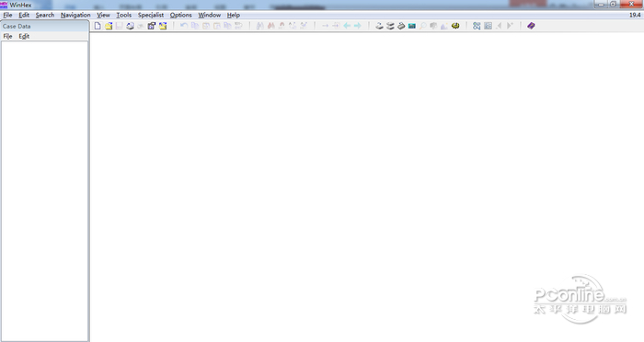This screenshot has width=644, height=342.
Task: Click the grid Options icon beside Synchronize
Action: tap(488, 26)
